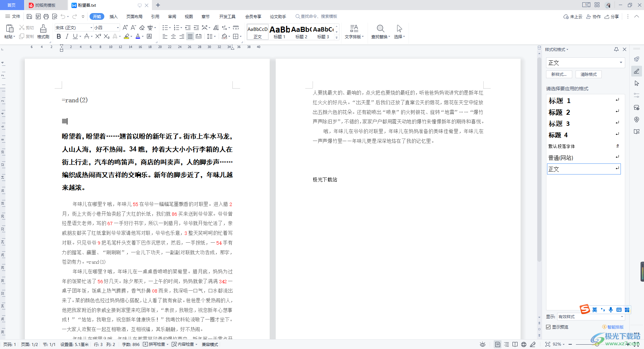Decrease paragraph indent icon

188,28
